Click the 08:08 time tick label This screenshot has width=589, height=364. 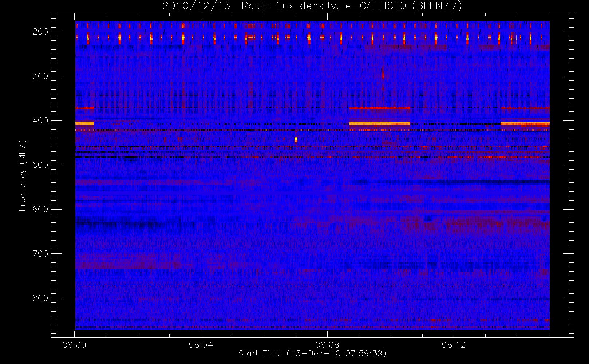point(327,345)
